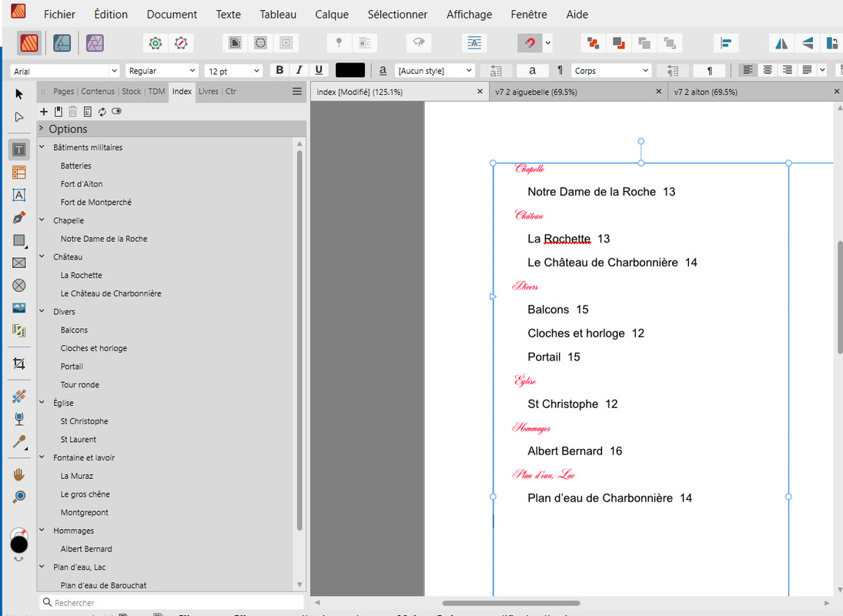Click the horizontal scrollbar of the document view

coord(510,603)
